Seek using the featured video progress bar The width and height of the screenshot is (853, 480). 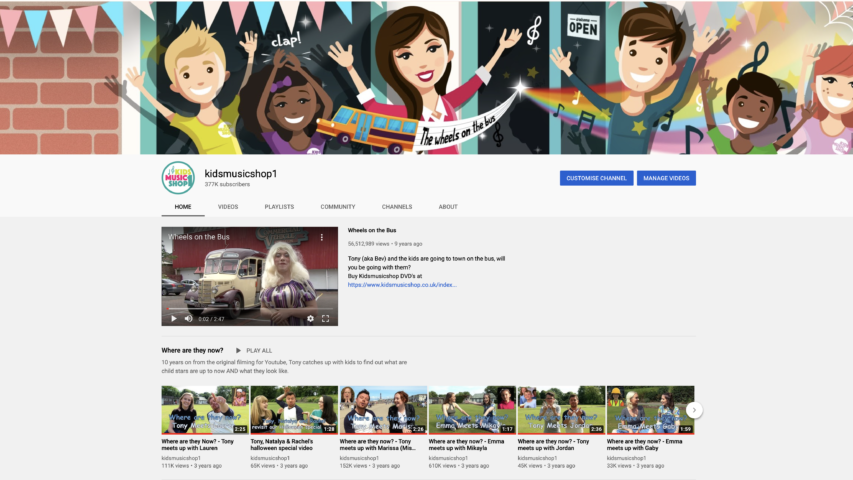[250, 309]
